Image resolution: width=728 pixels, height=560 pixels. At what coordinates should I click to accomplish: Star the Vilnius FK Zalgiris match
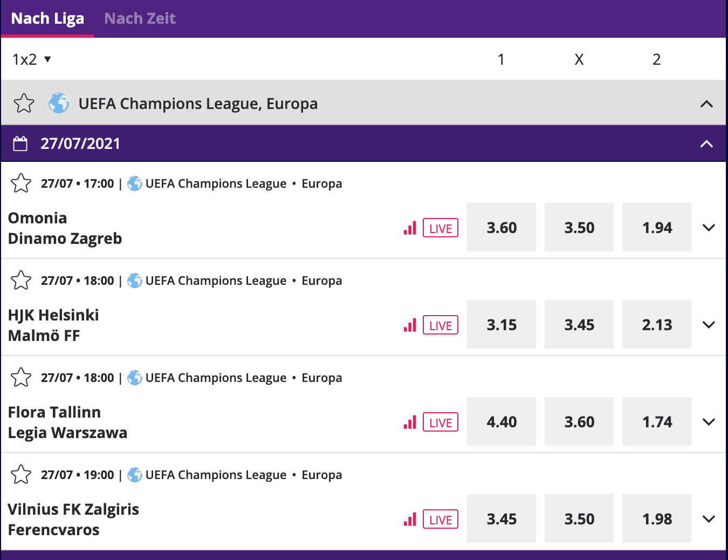coord(21,474)
